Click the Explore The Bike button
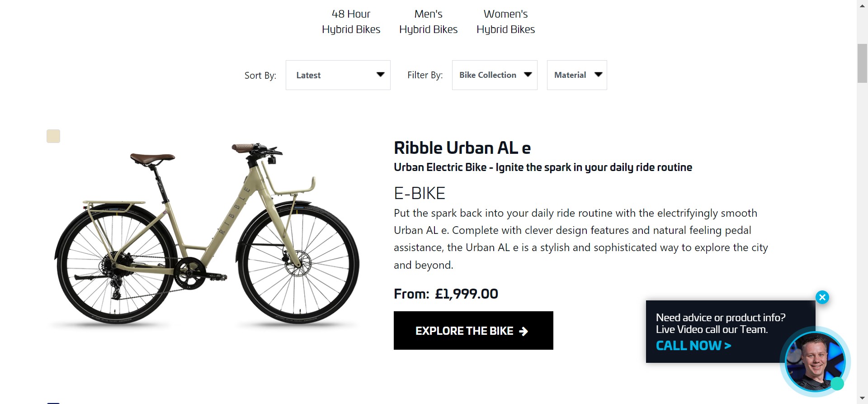 473,330
